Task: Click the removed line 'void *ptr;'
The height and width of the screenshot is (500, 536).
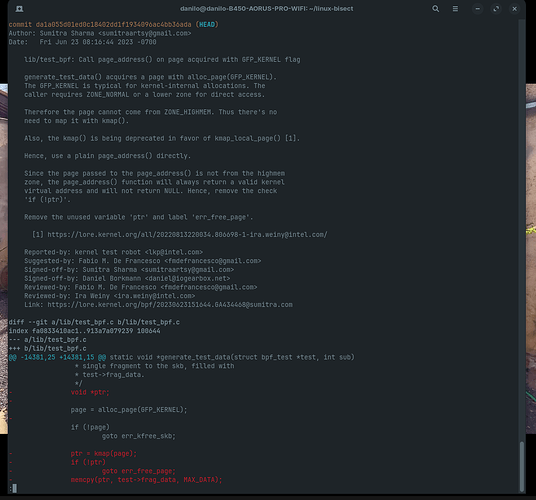Action: tap(90, 392)
